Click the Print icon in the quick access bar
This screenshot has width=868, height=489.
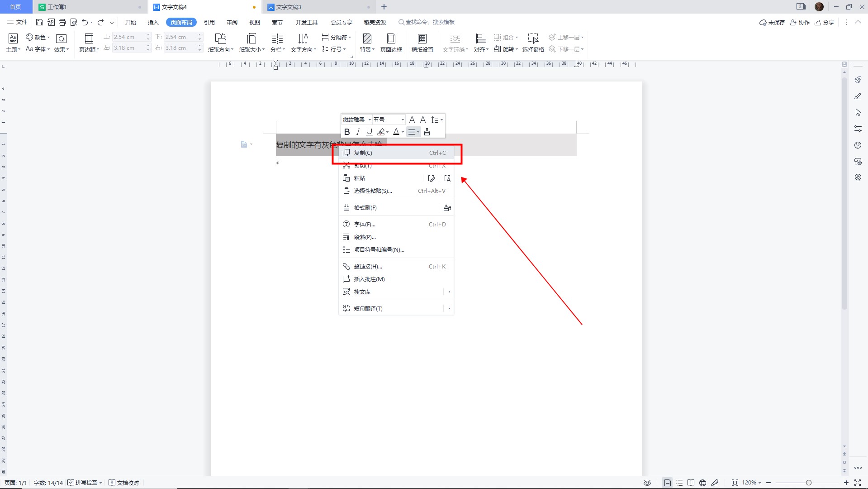point(62,22)
